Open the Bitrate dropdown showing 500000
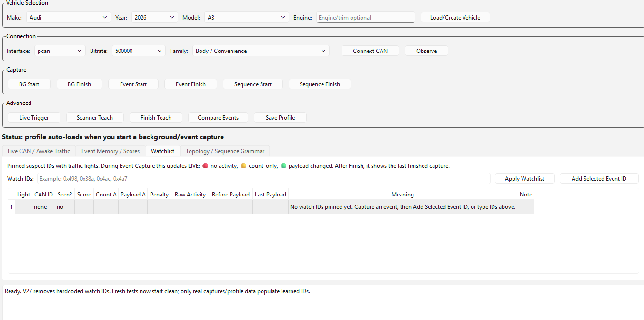 (139, 51)
